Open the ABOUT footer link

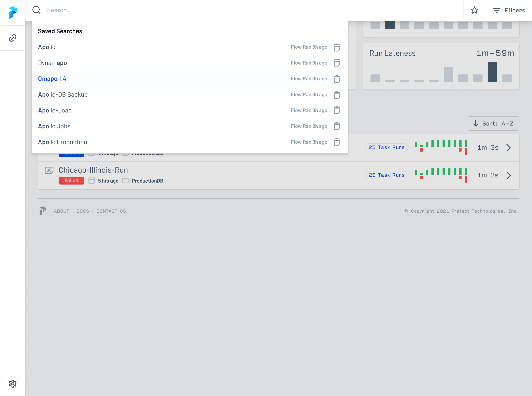click(61, 211)
